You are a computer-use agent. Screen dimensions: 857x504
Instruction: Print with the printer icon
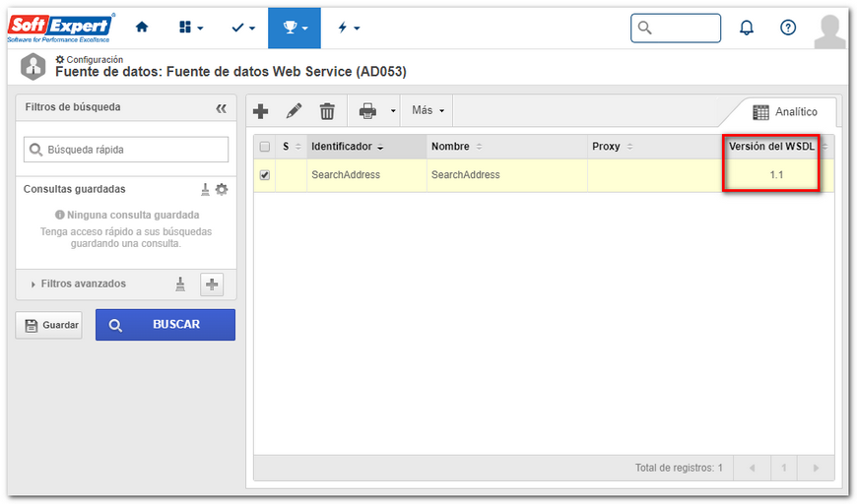[x=367, y=111]
